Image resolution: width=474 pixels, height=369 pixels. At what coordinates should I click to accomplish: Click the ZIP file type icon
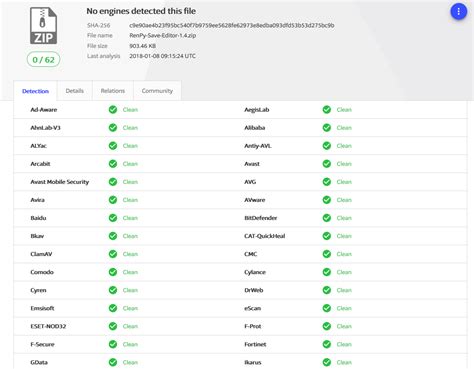pos(44,26)
